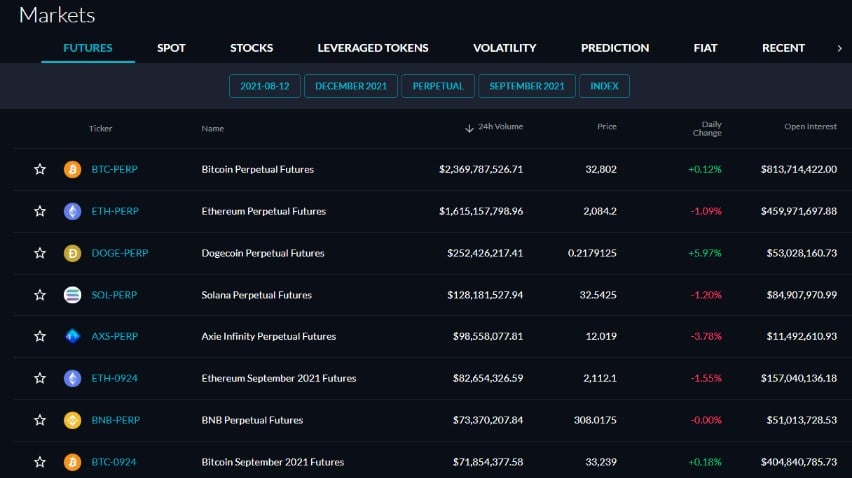Click the +5.97% daily change value
The width and height of the screenshot is (852, 478).
[705, 253]
